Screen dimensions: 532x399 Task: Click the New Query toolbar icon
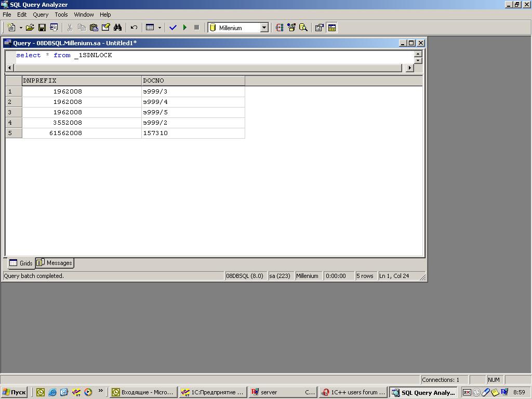point(11,28)
